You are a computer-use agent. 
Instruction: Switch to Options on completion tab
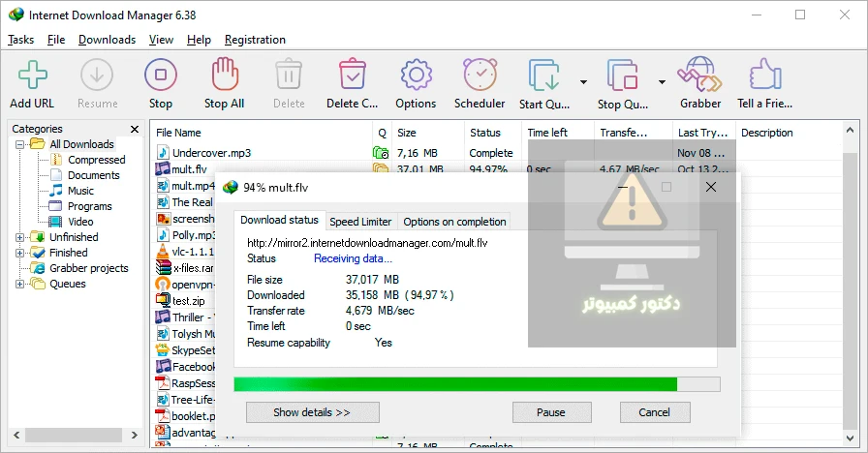pyautogui.click(x=454, y=222)
